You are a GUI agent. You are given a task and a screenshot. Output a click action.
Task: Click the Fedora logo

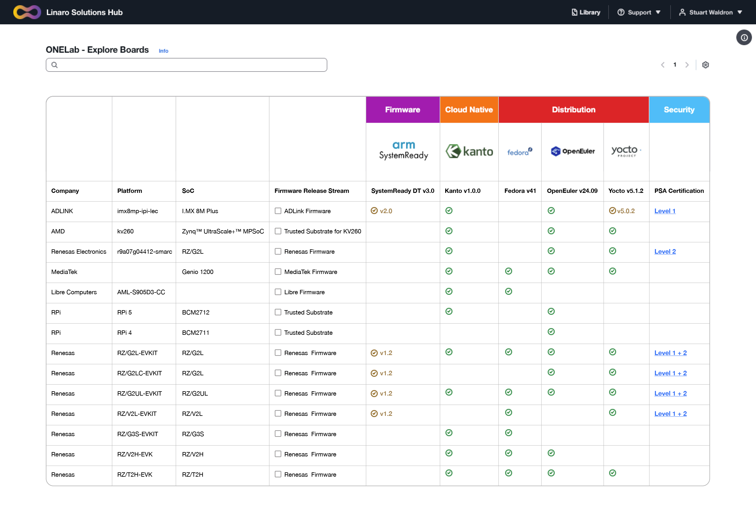click(520, 151)
